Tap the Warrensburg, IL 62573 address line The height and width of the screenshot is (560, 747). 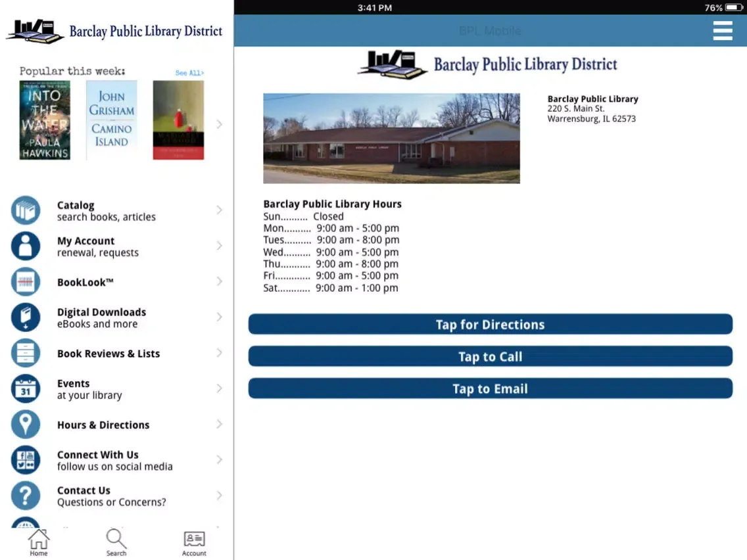click(592, 118)
